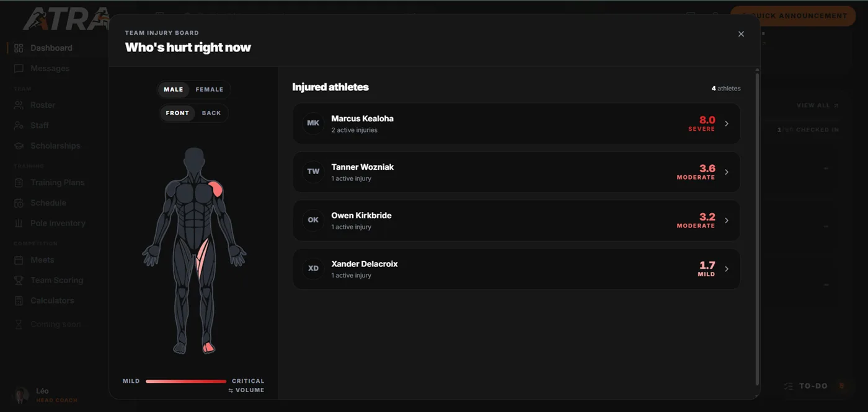
Task: Click the name Marcus Kealoha
Action: pos(362,118)
